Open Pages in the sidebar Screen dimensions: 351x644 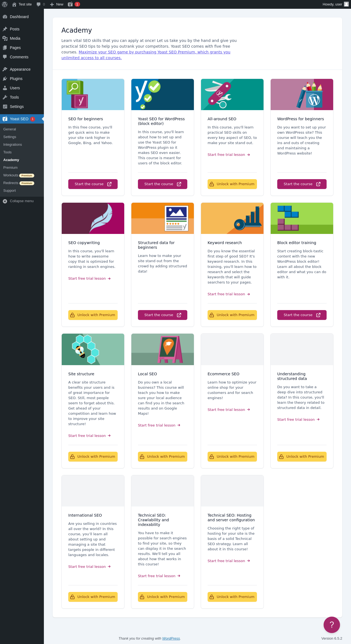point(22,48)
